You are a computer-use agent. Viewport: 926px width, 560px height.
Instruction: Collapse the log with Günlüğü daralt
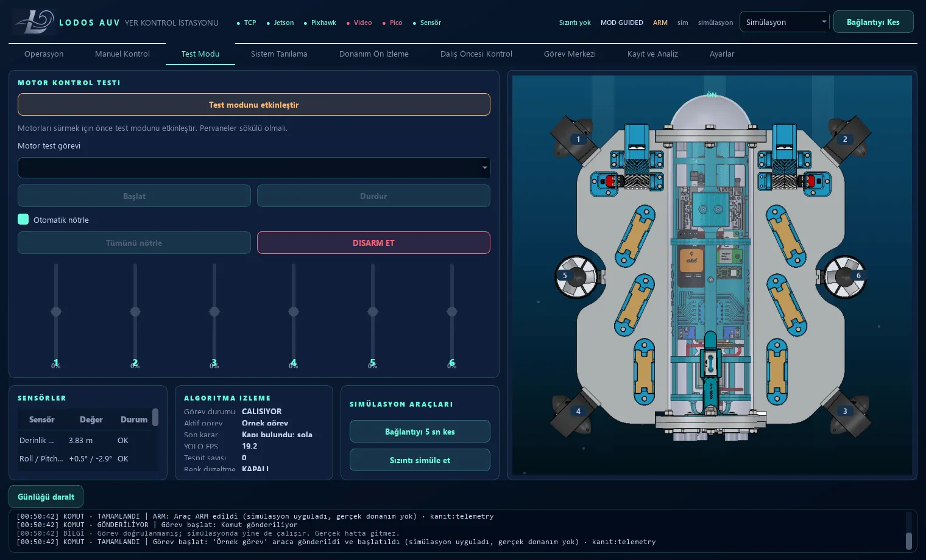tap(46, 497)
